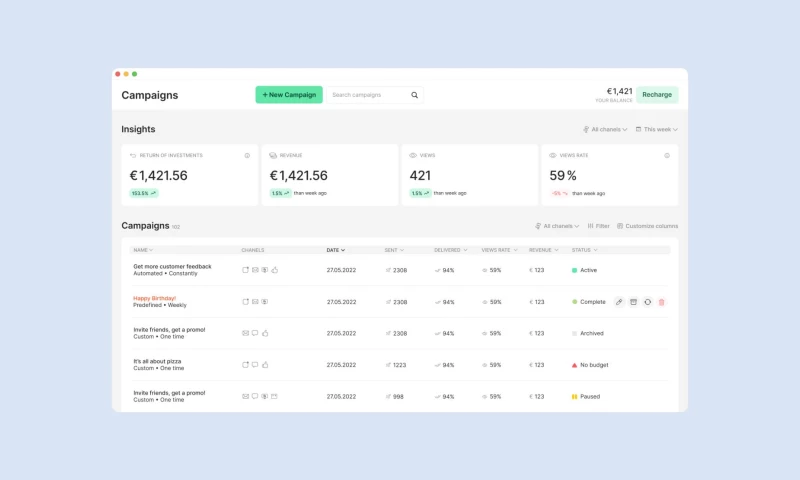Click the restart circular-arrows icon for Happy Birthday
Screen dimensions: 800x480
click(647, 302)
